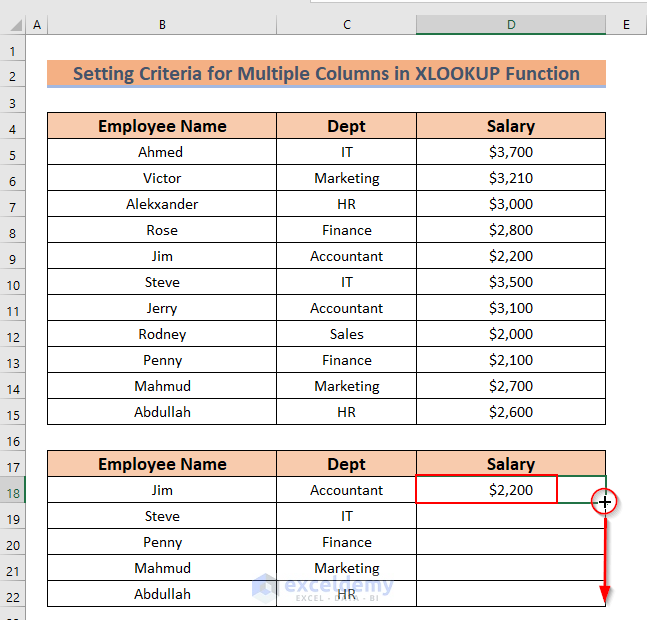
Task: Click the upper table's Dept header
Action: click(x=347, y=126)
